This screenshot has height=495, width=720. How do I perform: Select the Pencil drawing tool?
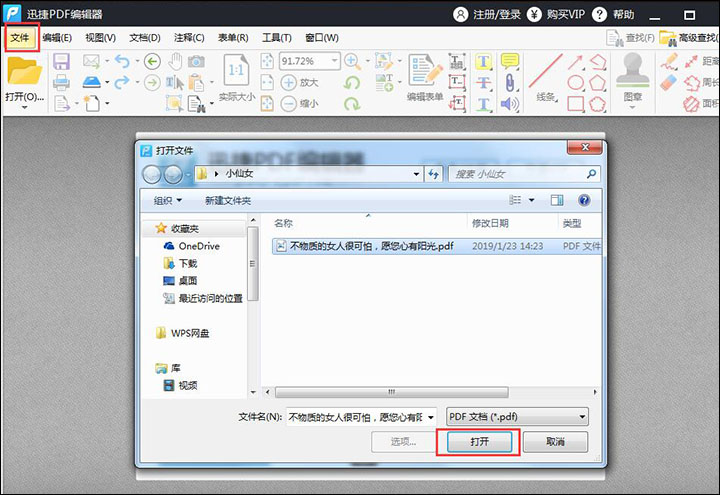point(669,61)
